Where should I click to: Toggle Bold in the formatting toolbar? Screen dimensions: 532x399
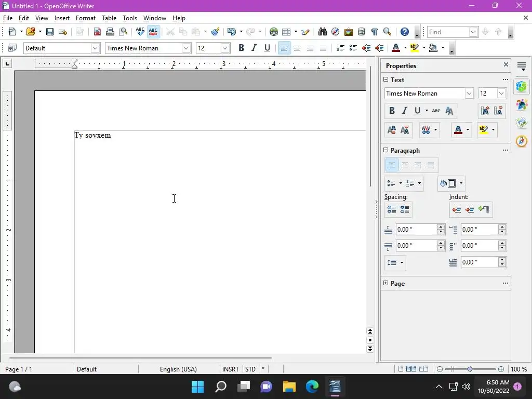(x=241, y=48)
